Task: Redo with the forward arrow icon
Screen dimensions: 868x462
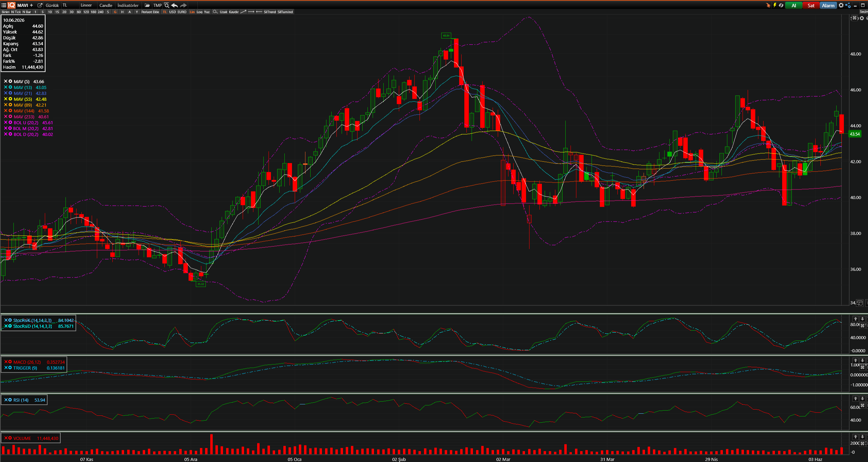Action: [x=183, y=5]
